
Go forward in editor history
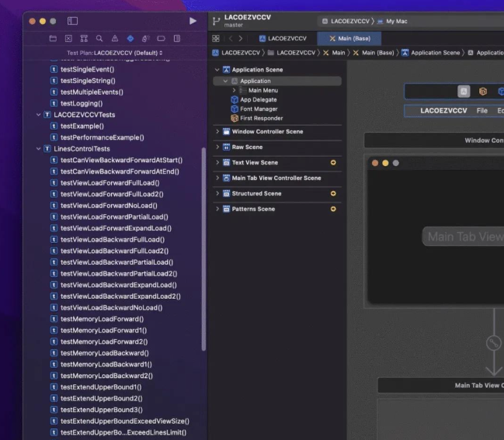[241, 39]
